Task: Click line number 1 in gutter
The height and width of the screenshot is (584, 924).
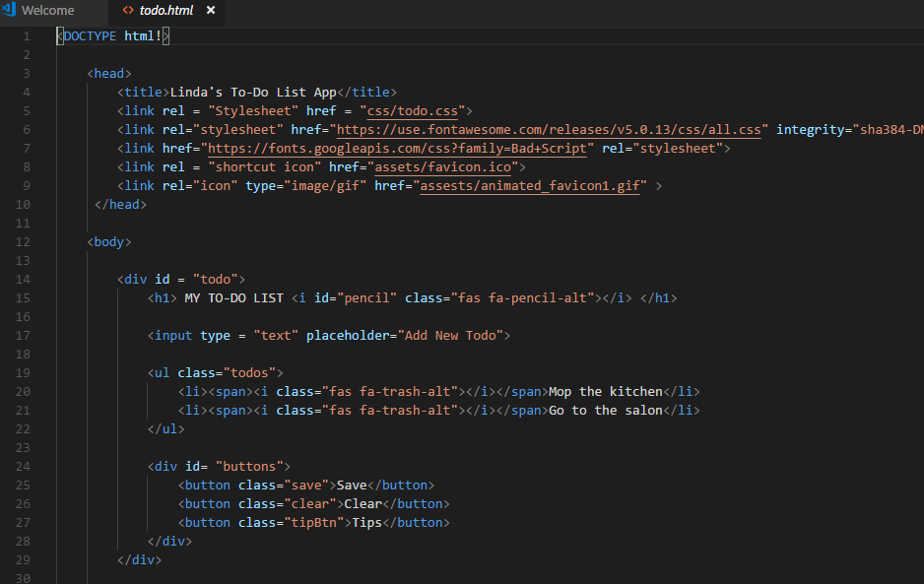Action: [x=26, y=36]
